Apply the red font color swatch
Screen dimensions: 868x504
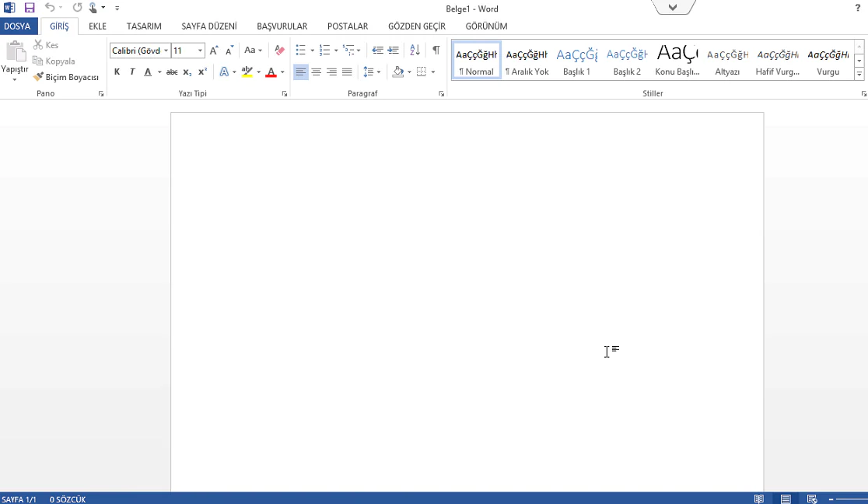(x=271, y=72)
